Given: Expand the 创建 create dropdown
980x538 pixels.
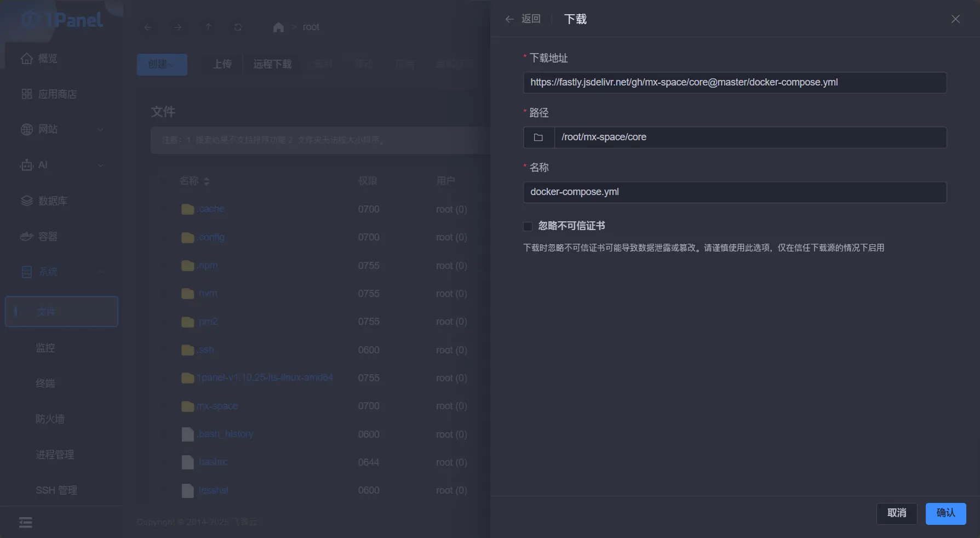Looking at the screenshot, I should [x=162, y=64].
